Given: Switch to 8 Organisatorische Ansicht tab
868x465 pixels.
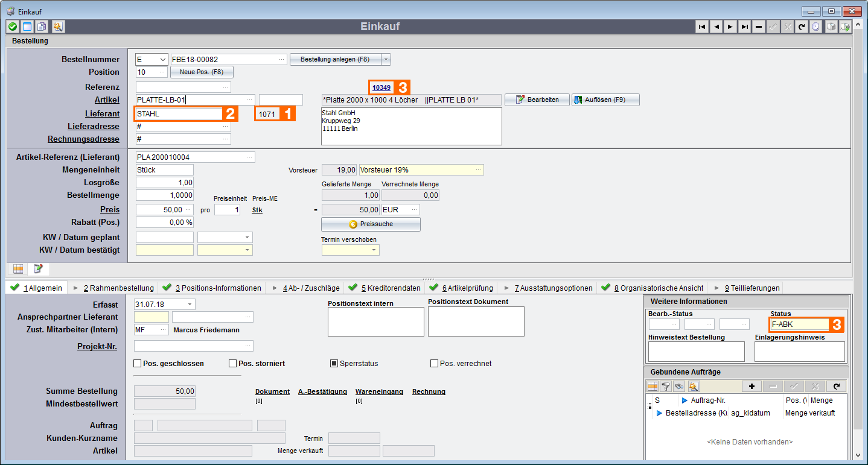Looking at the screenshot, I should (651, 288).
